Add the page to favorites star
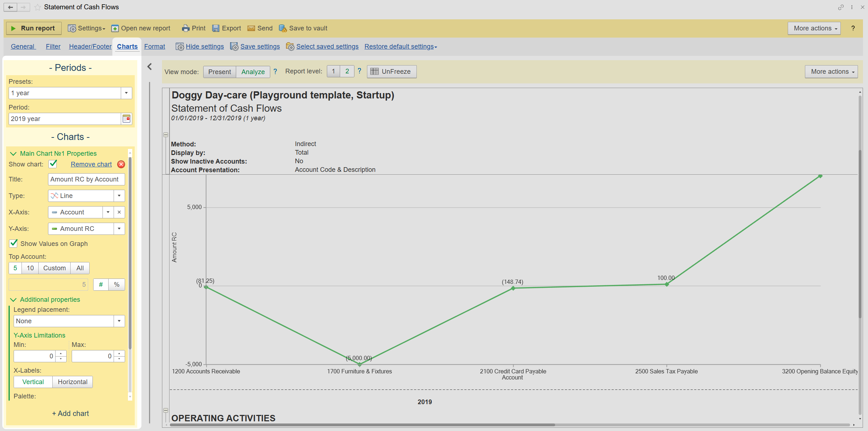The height and width of the screenshot is (431, 868). click(38, 7)
